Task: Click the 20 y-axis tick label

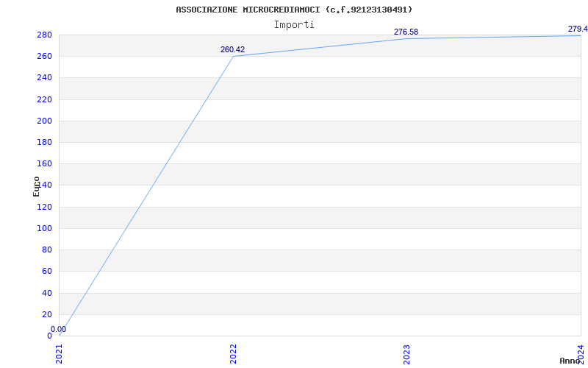Action: click(x=46, y=314)
